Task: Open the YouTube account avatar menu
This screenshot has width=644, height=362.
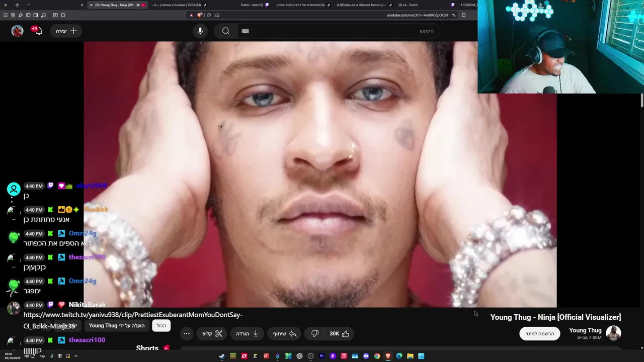Action: pos(18,31)
